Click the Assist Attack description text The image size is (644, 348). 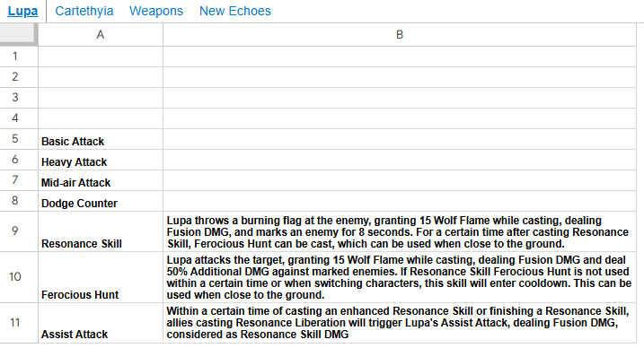tap(398, 323)
